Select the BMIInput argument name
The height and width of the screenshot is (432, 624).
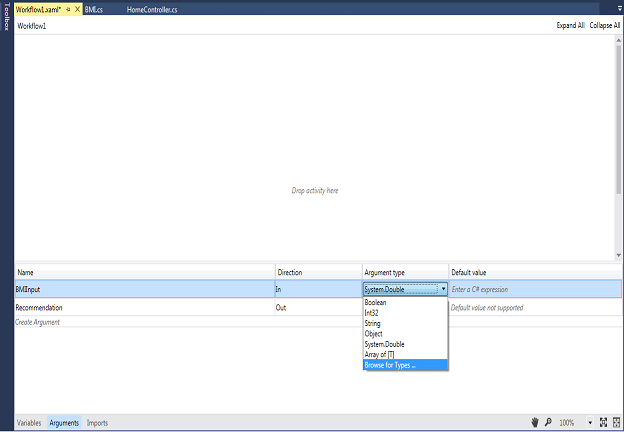click(28, 289)
